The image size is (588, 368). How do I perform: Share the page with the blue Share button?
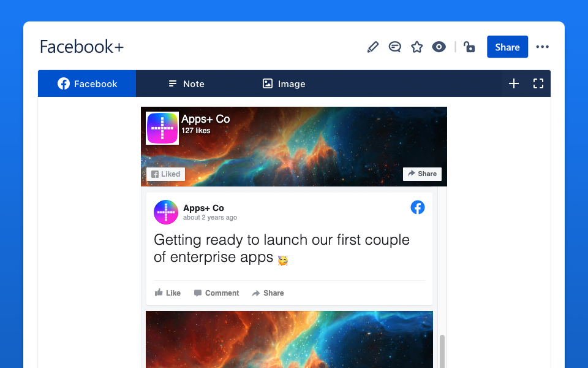(507, 47)
